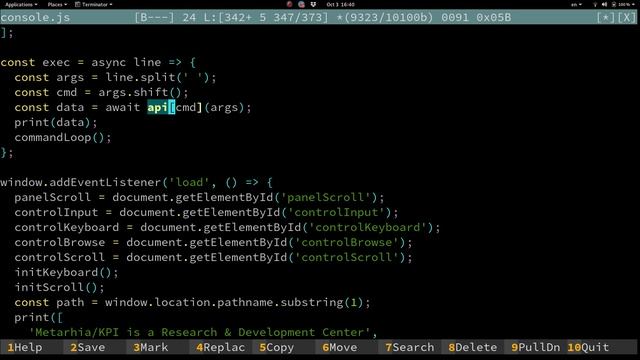Click the 8Delete function key button

(473, 347)
